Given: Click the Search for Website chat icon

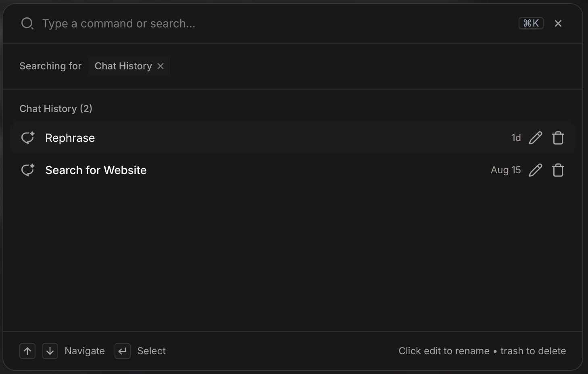Looking at the screenshot, I should point(28,170).
